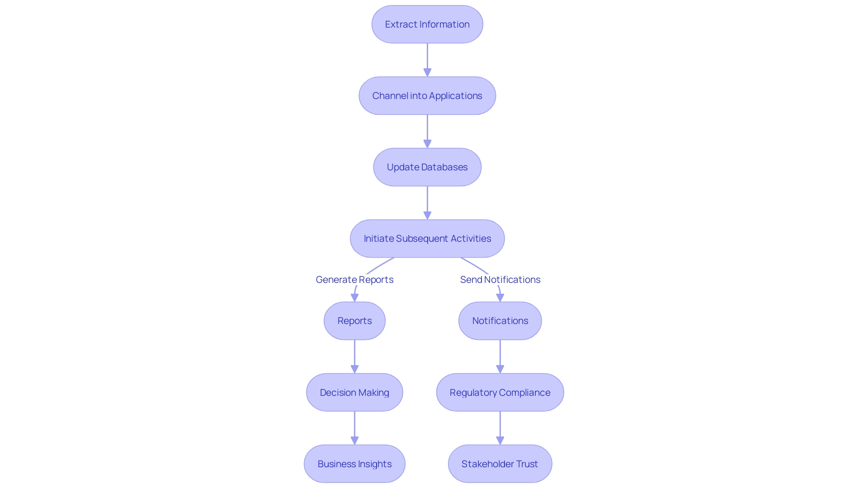Click the Update Databases node
Viewport: 868px width, 488px height.
[427, 167]
